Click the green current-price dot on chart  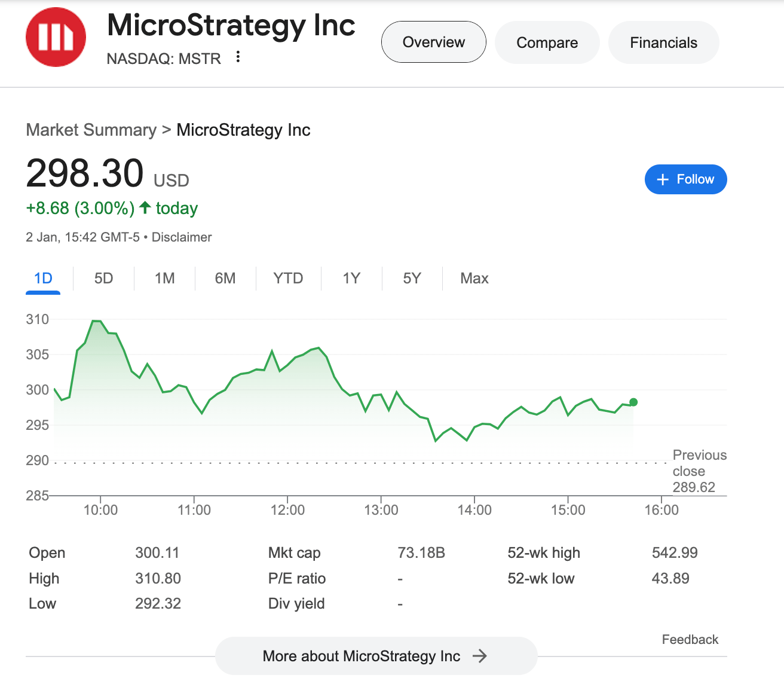(633, 402)
